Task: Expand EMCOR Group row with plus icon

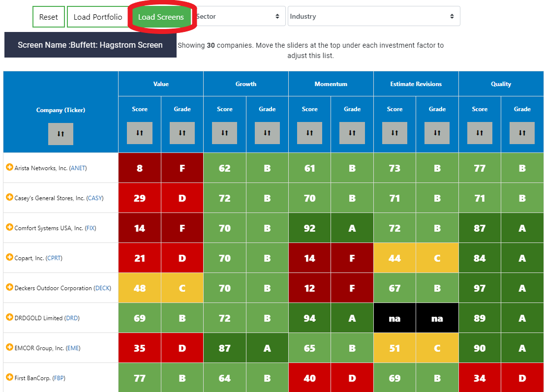Action: 10,347
